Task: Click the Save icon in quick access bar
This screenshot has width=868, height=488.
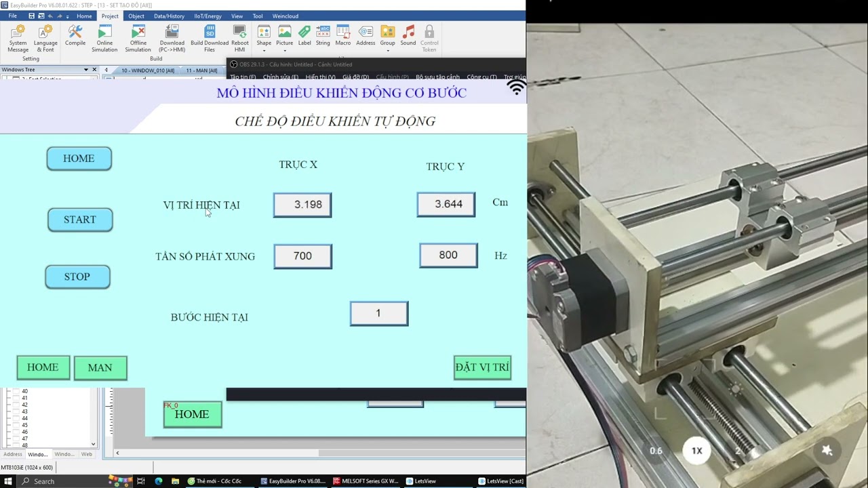Action: pyautogui.click(x=31, y=16)
